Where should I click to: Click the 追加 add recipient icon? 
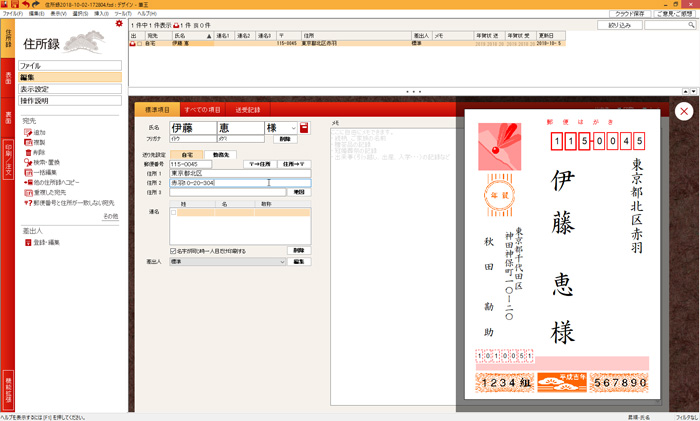(28, 132)
